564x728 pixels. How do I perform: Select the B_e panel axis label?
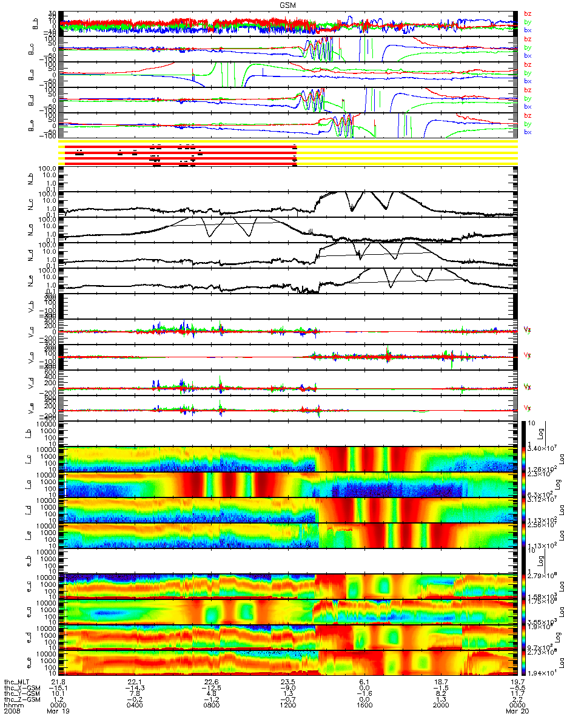(x=30, y=126)
